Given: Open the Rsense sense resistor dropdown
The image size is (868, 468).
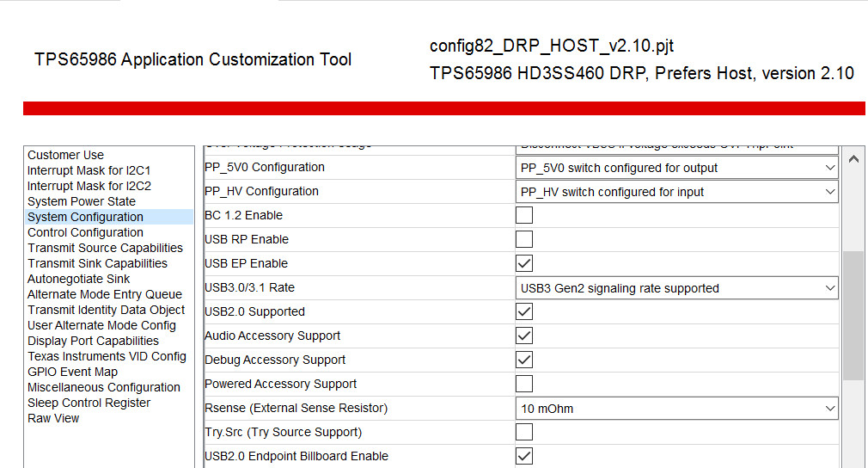Looking at the screenshot, I should [676, 408].
